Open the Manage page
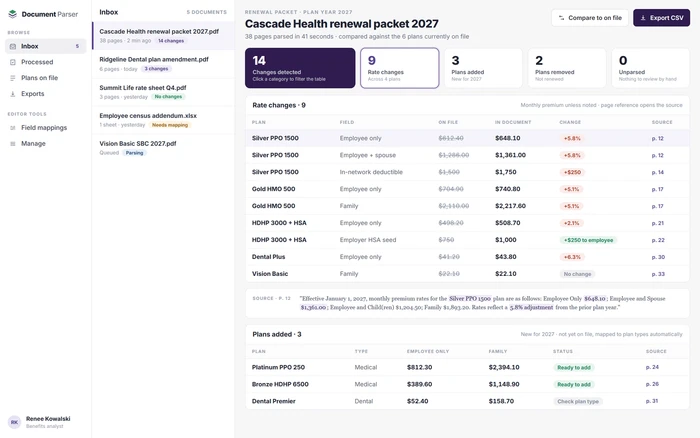 [x=46, y=144]
